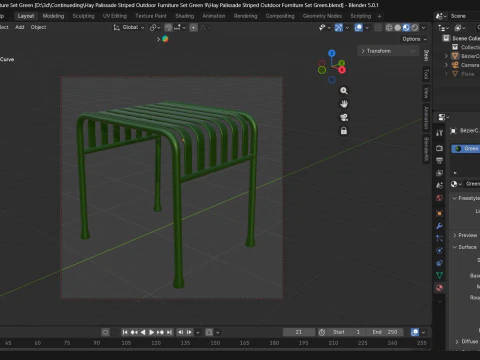Open snapping options dropdown
This screenshot has width=480, height=360.
click(180, 28)
